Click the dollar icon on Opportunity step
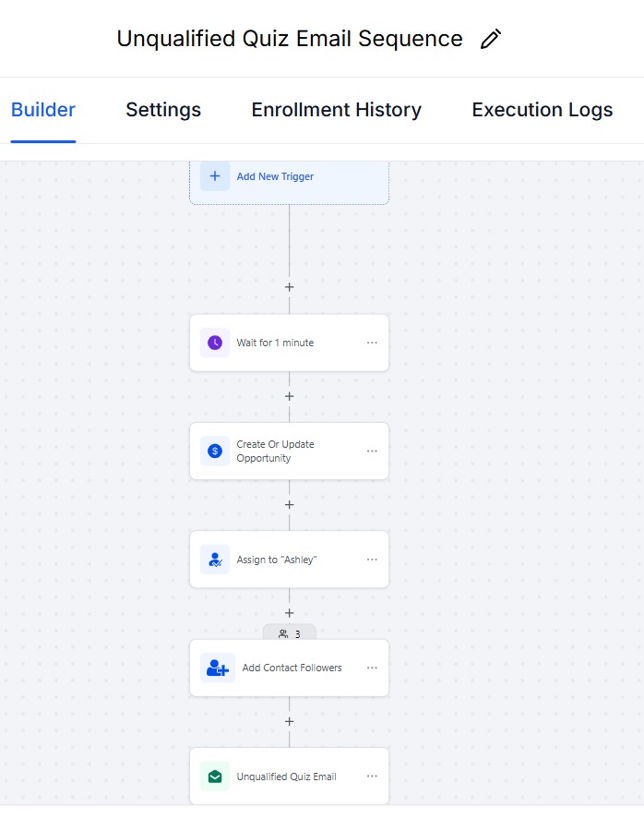The image size is (644, 819). (x=215, y=451)
